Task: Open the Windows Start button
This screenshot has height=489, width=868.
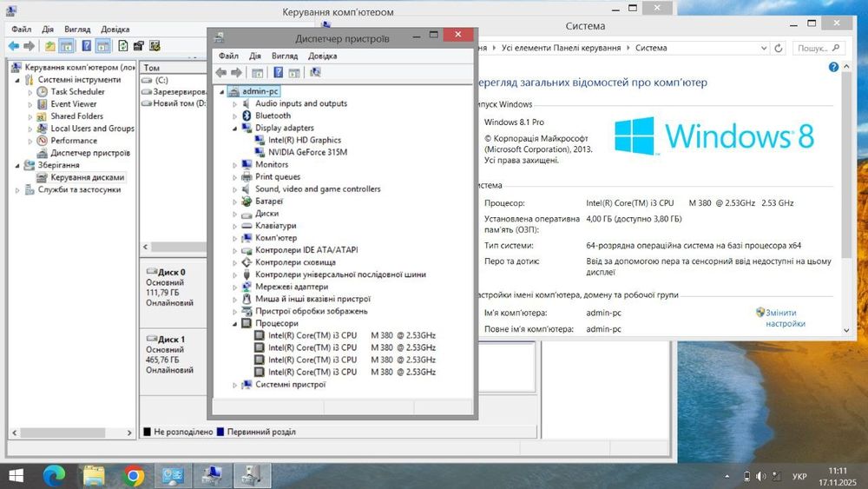Action: tap(16, 476)
